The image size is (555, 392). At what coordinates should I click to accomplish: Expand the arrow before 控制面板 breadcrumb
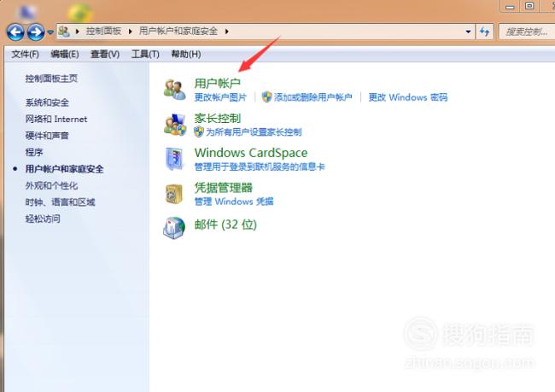(x=77, y=32)
